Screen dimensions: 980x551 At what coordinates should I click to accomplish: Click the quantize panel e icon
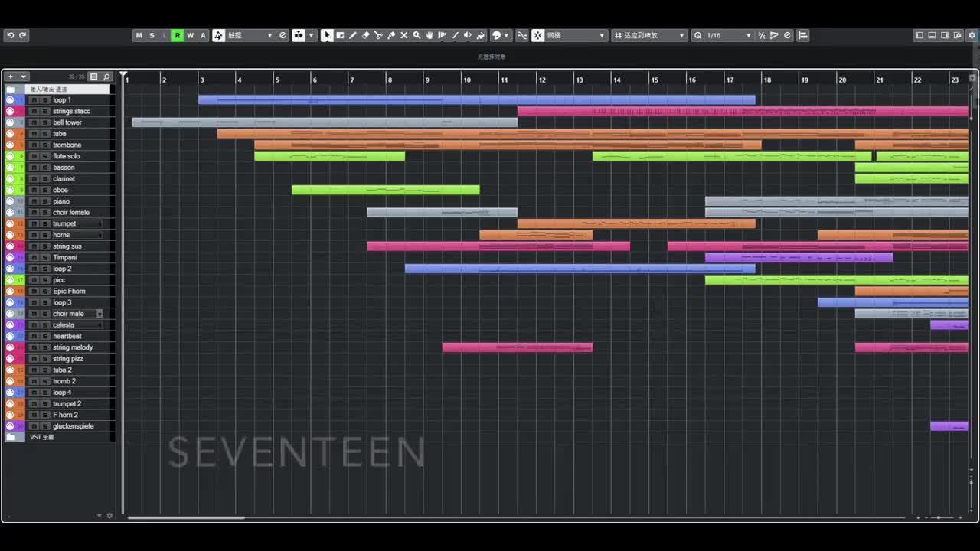click(x=786, y=35)
